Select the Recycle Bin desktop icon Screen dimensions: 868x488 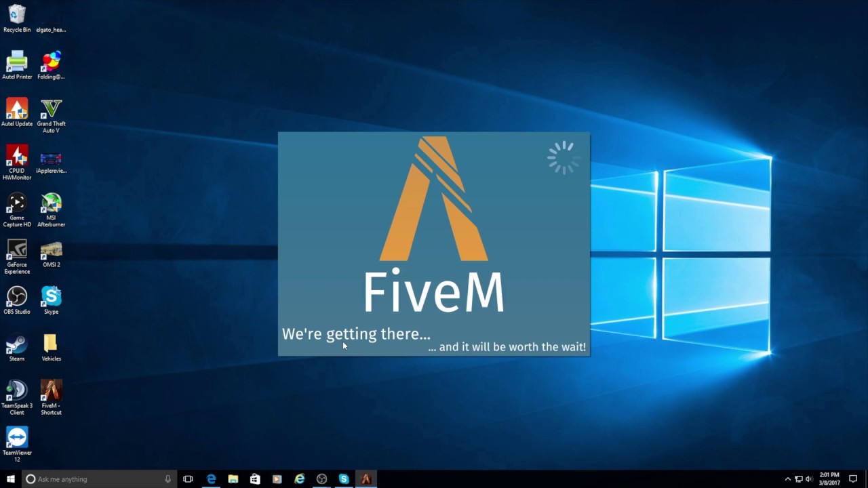coord(17,18)
